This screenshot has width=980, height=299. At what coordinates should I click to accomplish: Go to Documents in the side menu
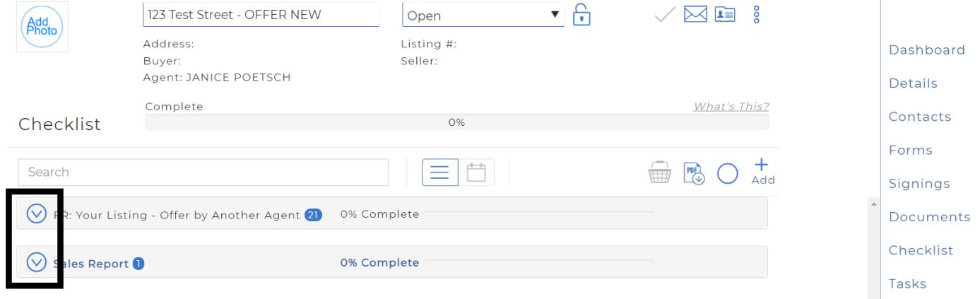point(929,217)
